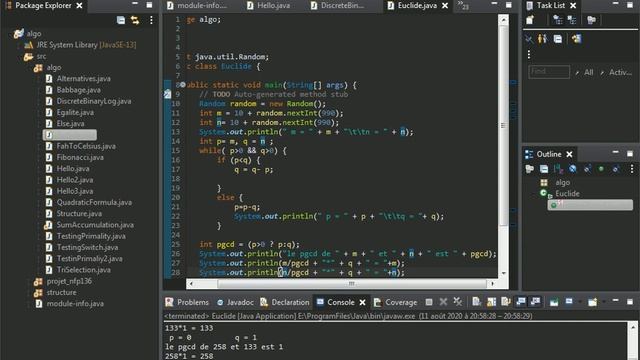Close the Console view tab
640x360 pixels.
point(362,302)
